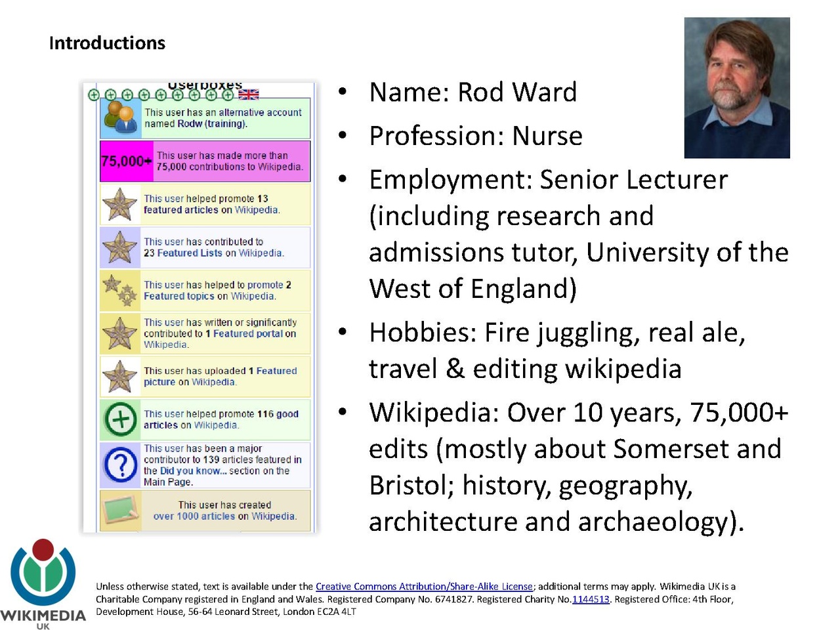Click the 'Profession: Nurse' bullet
Screen dimensions: 840x630
tap(476, 136)
